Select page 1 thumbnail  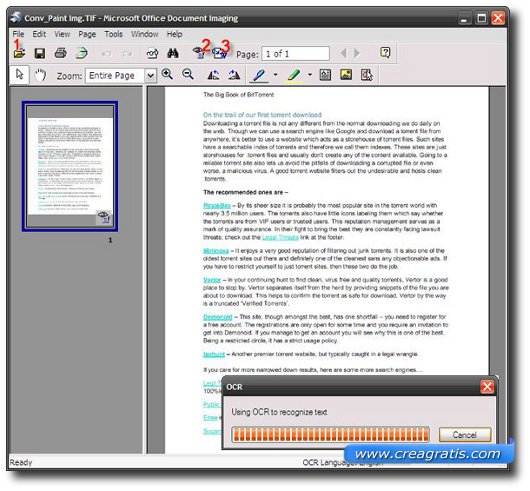click(70, 166)
